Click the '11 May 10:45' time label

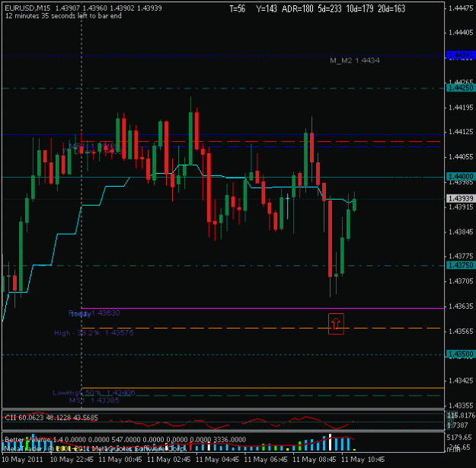tap(363, 459)
